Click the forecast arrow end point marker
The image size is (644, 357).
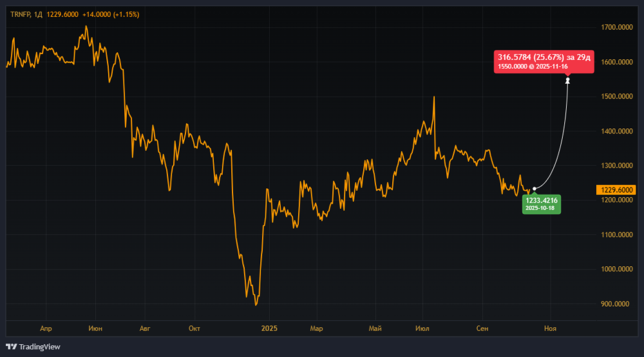(x=567, y=80)
